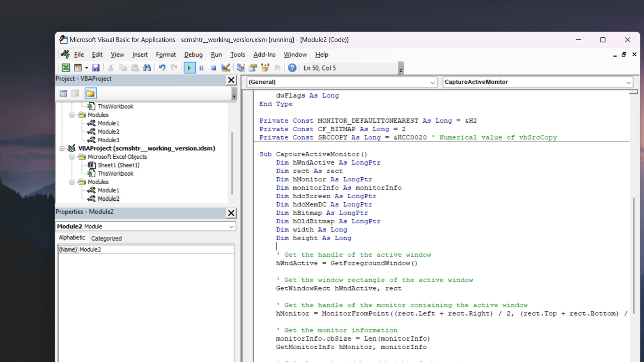The height and width of the screenshot is (362, 644).
Task: Pause execution with the Break icon
Action: (x=201, y=68)
